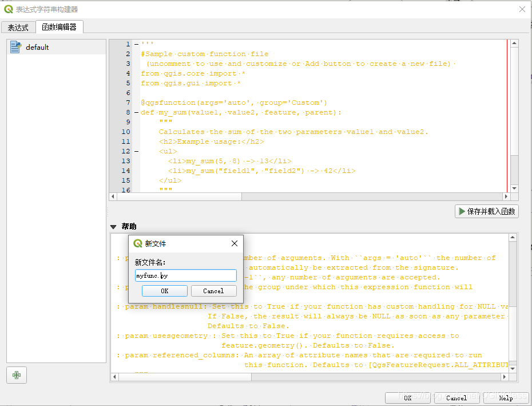This screenshot has width=532, height=406.
Task: Click Cancel in the expression builder
Action: tap(456, 398)
